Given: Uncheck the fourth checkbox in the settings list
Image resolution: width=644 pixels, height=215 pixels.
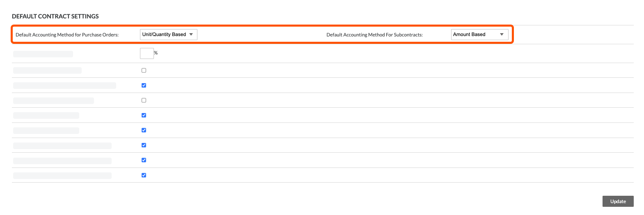Looking at the screenshot, I should pos(144,115).
